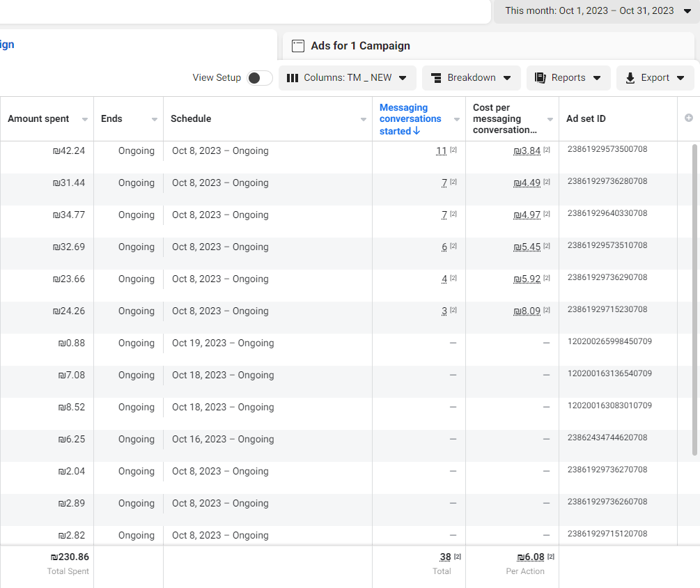Click the ₪8.09 cost per conversation value

(527, 311)
